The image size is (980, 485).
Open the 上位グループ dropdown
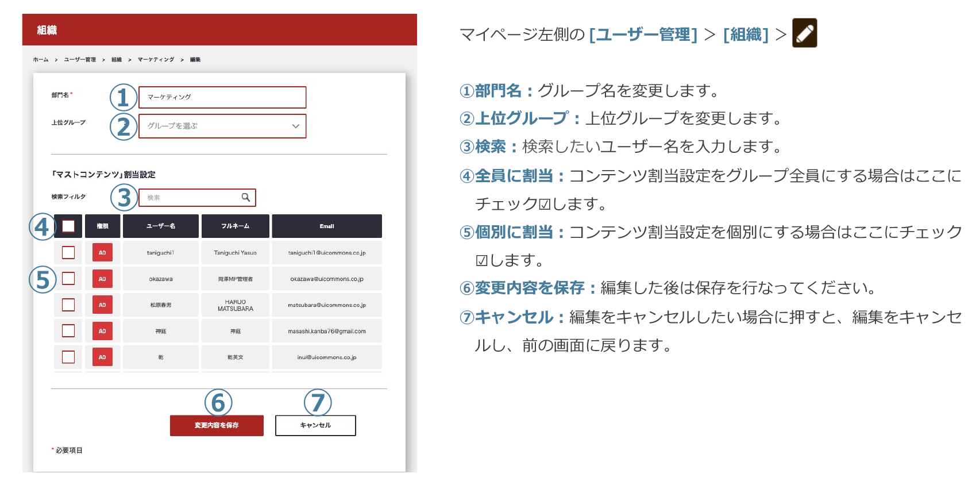point(222,126)
